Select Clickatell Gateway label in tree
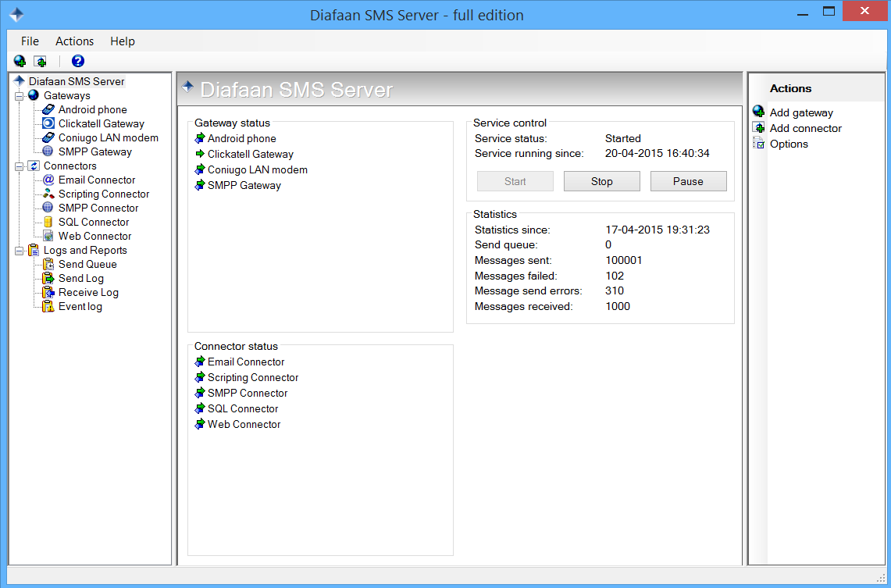 pyautogui.click(x=102, y=124)
